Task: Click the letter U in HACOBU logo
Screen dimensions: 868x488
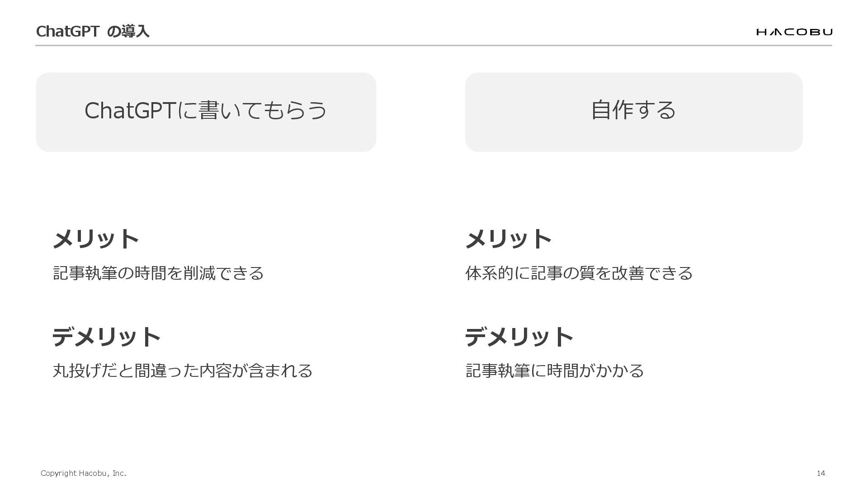Action: coord(828,32)
